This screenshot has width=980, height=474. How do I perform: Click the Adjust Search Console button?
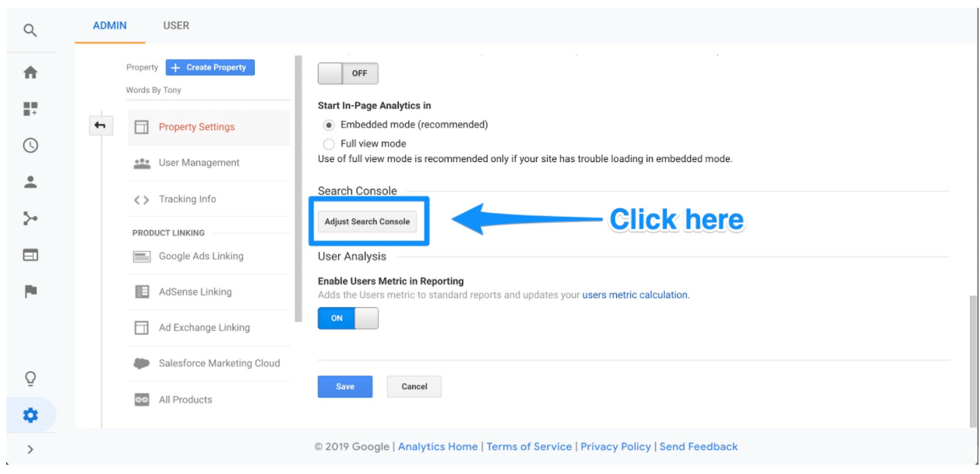coord(367,221)
